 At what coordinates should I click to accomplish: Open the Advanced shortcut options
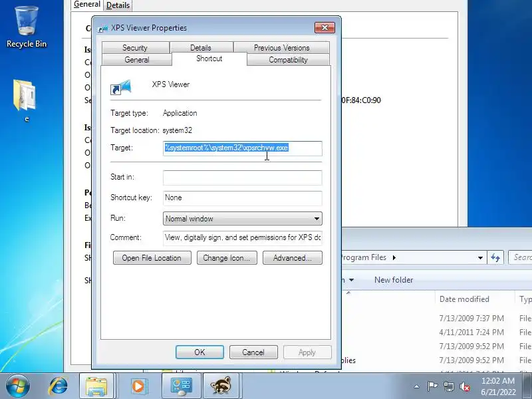293,258
